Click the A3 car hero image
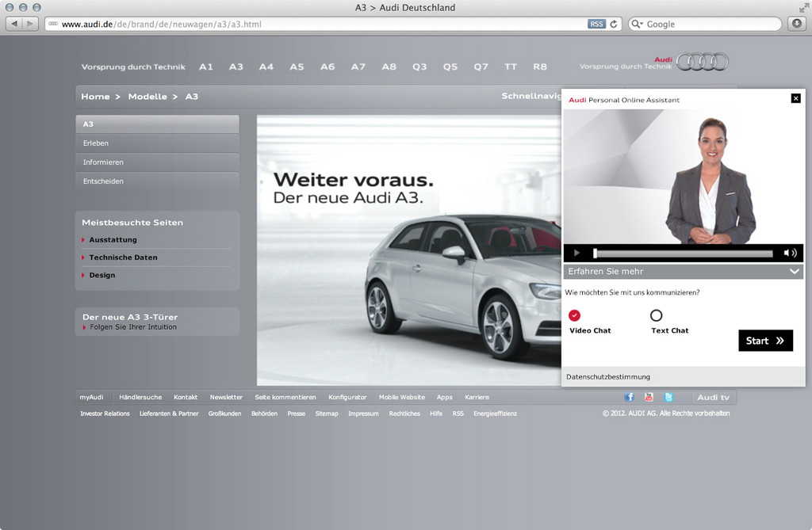Viewport: 812px width, 530px height. pyautogui.click(x=409, y=250)
